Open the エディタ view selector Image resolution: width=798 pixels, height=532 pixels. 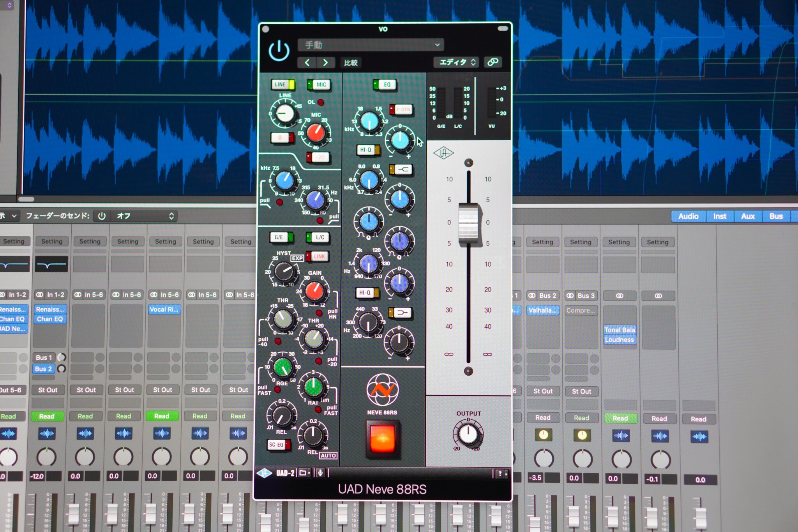pyautogui.click(x=457, y=62)
